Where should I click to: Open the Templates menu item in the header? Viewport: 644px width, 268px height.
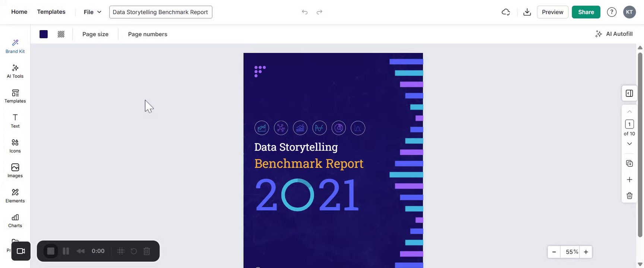point(51,12)
